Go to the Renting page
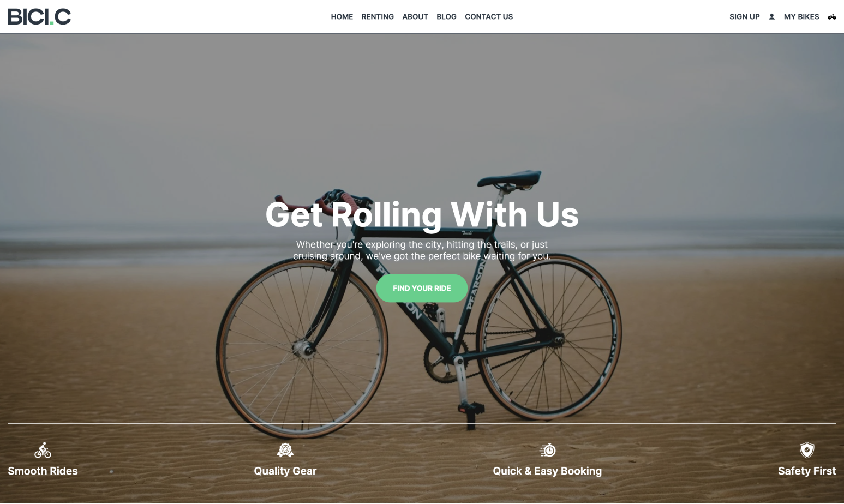 [x=378, y=17]
